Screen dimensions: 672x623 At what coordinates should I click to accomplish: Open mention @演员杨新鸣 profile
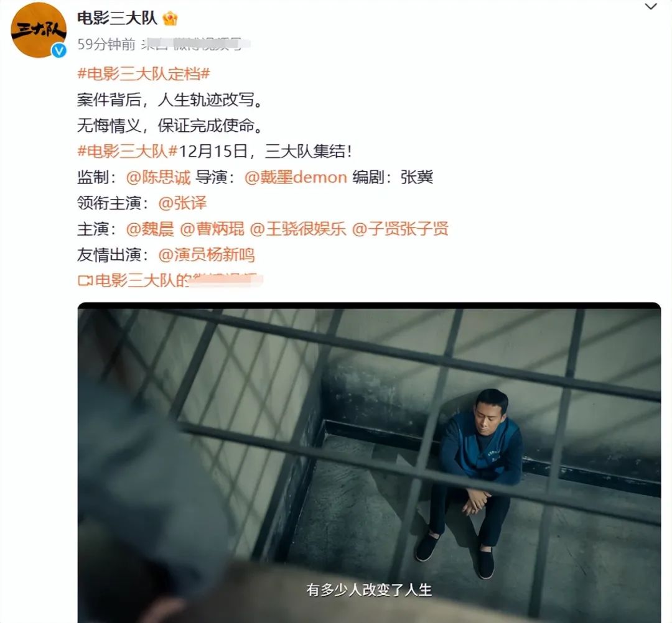pos(207,255)
